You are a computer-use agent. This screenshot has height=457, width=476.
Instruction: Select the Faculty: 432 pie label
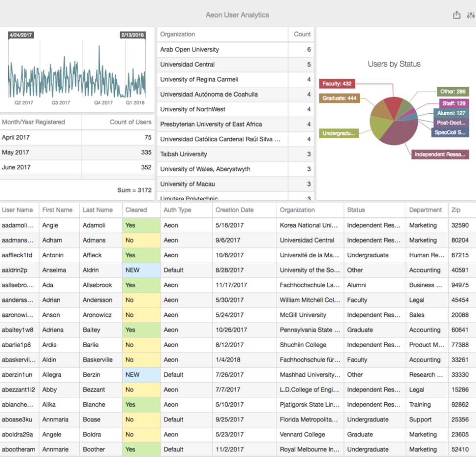pyautogui.click(x=337, y=84)
